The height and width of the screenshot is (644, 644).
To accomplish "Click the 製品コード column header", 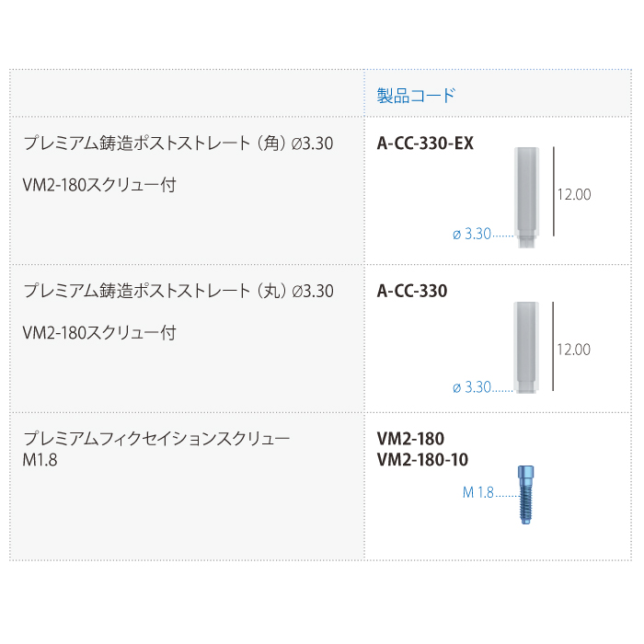I will click(416, 95).
